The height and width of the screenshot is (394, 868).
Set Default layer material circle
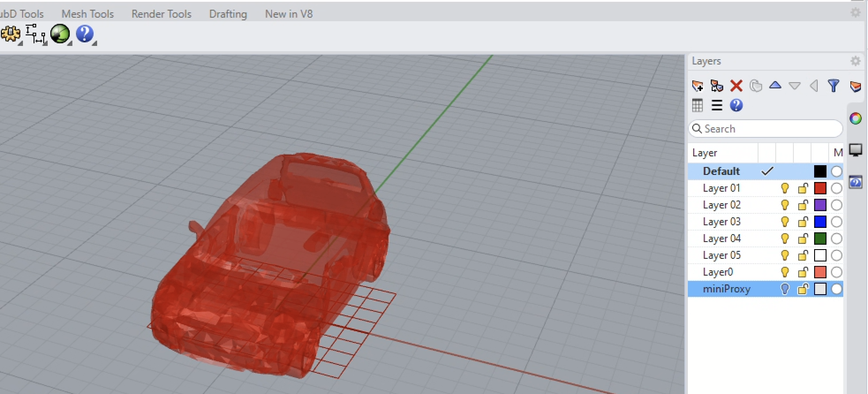click(x=836, y=171)
